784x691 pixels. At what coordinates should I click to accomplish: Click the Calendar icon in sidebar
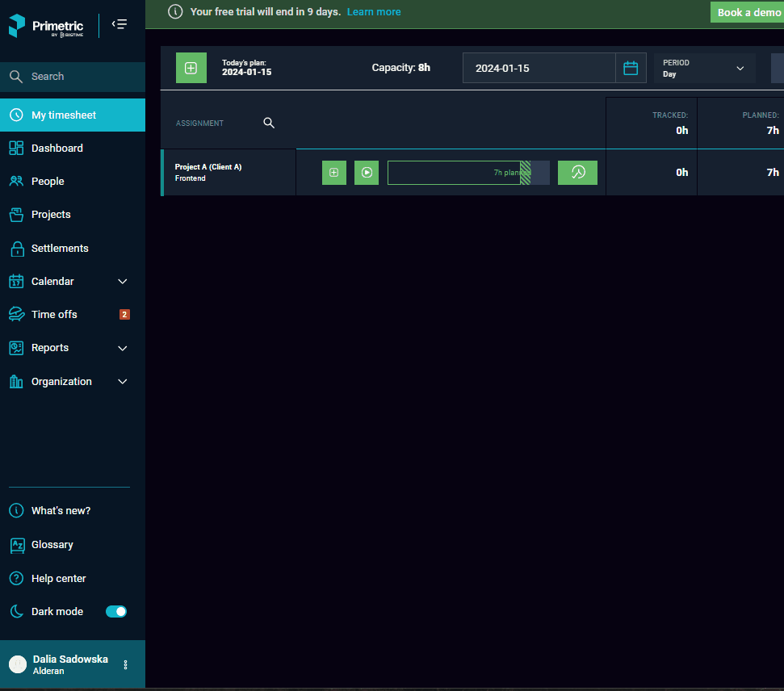tap(16, 282)
